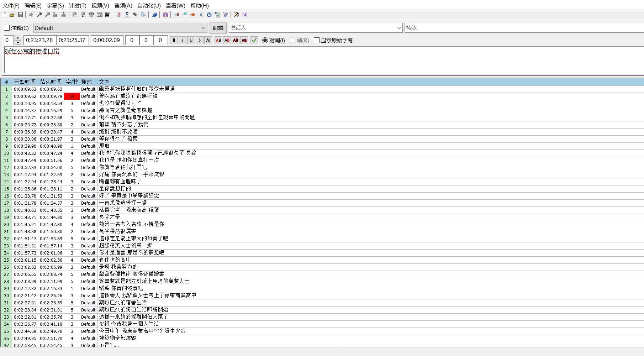Toggle strikeout formatting button

pyautogui.click(x=200, y=40)
